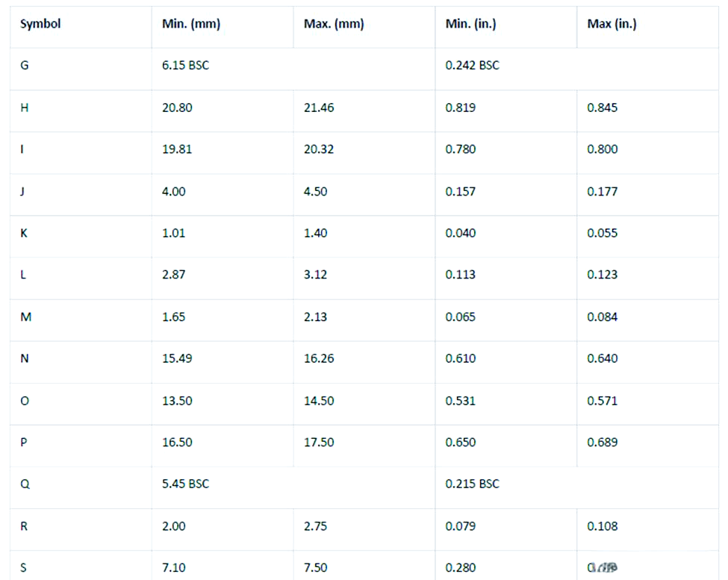
Task: Select the 7.10 cell in row S
Action: click(x=174, y=567)
